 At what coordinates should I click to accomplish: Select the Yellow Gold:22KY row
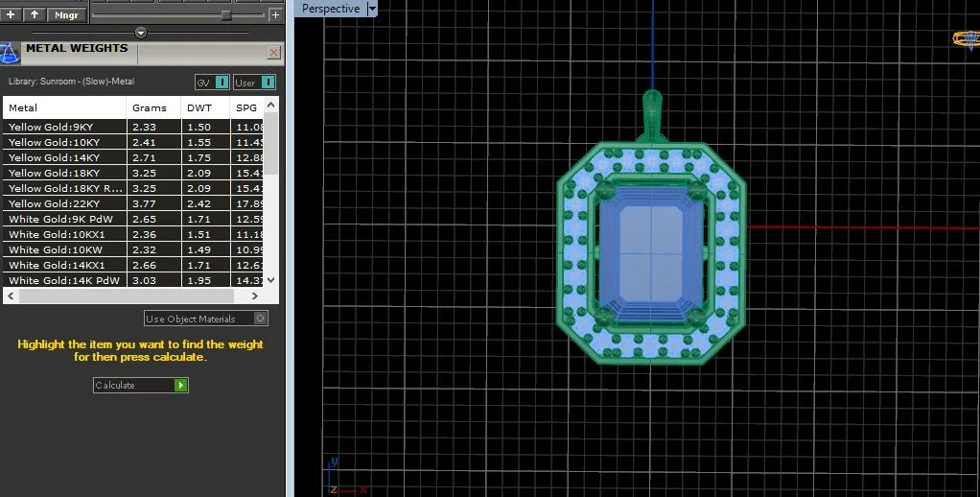click(x=132, y=203)
